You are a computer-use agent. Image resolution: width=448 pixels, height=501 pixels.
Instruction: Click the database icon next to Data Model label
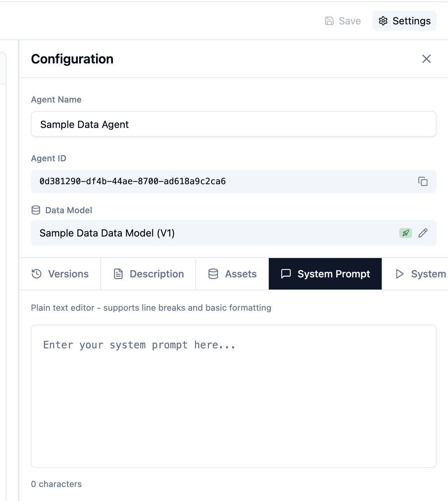[35, 210]
